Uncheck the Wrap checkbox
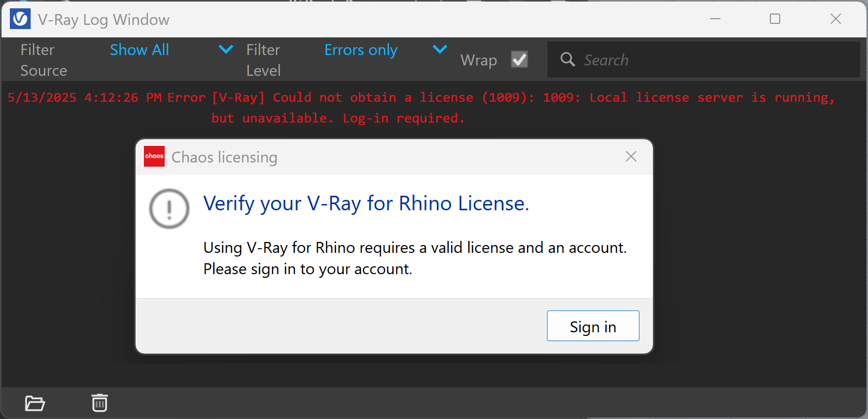 tap(519, 60)
